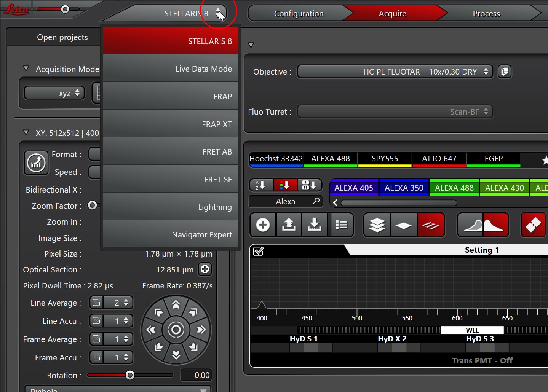Switch to the Configuration tab

[x=299, y=14]
